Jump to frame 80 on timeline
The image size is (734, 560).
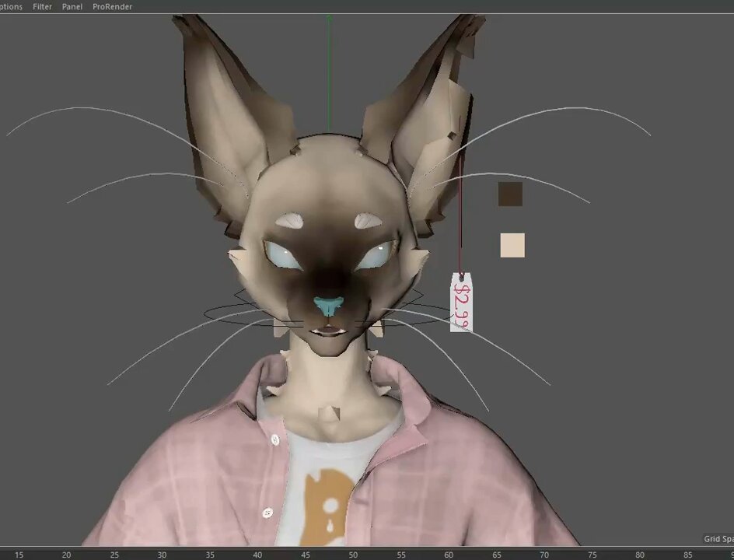pos(639,555)
